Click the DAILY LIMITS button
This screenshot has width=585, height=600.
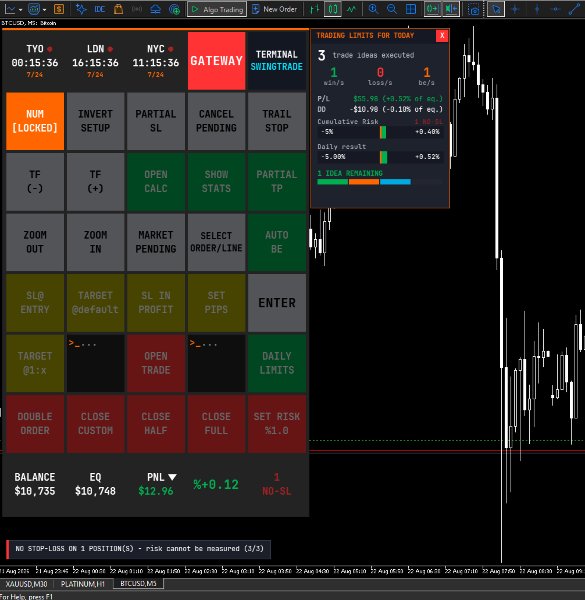(x=277, y=363)
